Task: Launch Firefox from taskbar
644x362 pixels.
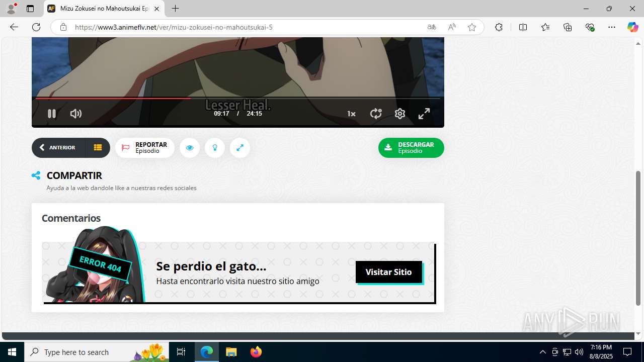Action: coord(256,352)
